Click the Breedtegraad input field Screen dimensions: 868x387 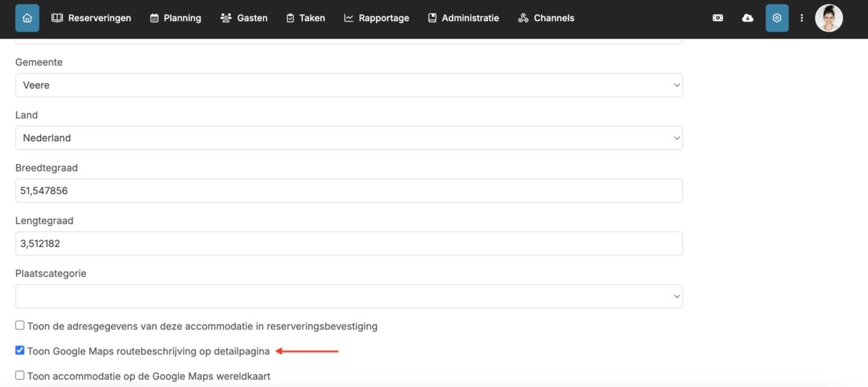(x=349, y=191)
